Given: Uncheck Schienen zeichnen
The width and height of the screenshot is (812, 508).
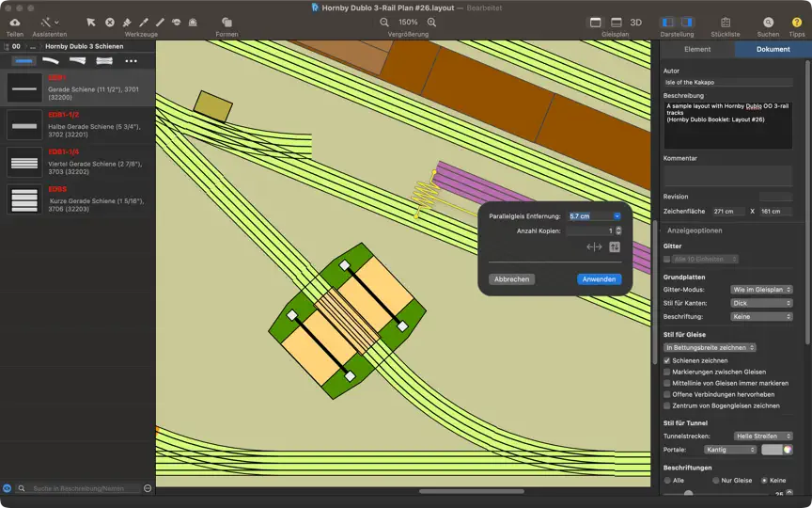Looking at the screenshot, I should pos(667,361).
